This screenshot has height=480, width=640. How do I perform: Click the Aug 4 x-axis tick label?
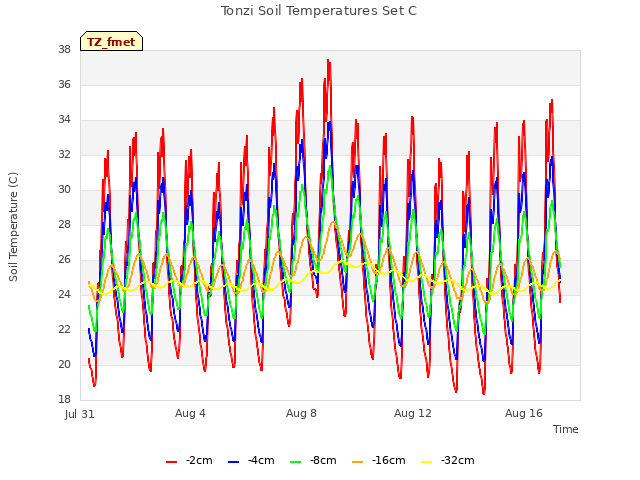coord(190,413)
